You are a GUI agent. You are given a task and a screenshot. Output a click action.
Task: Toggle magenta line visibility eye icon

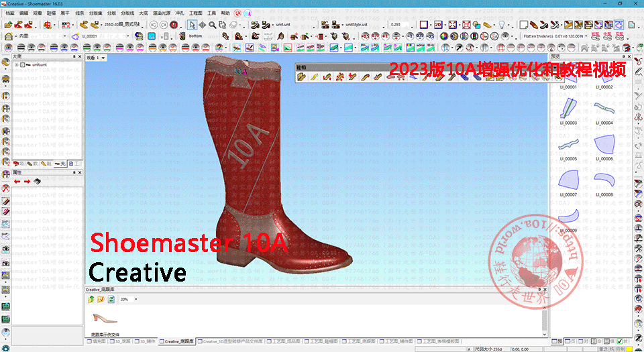(x=129, y=47)
